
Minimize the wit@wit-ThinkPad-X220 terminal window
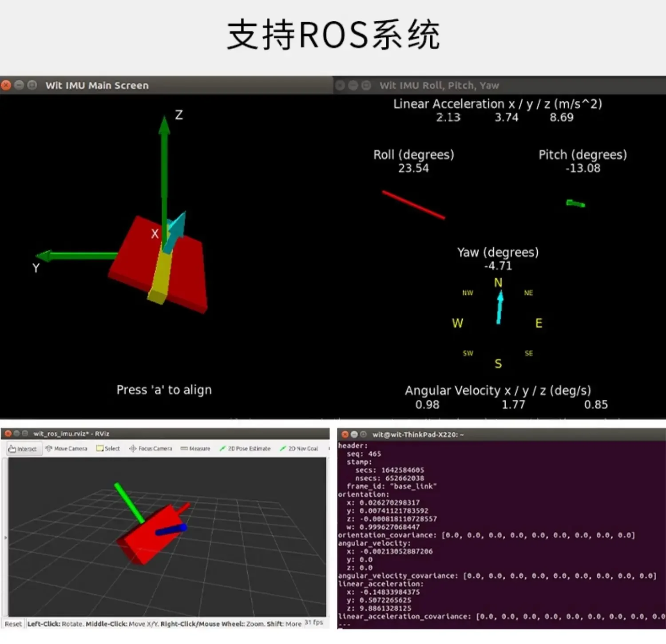(x=354, y=435)
